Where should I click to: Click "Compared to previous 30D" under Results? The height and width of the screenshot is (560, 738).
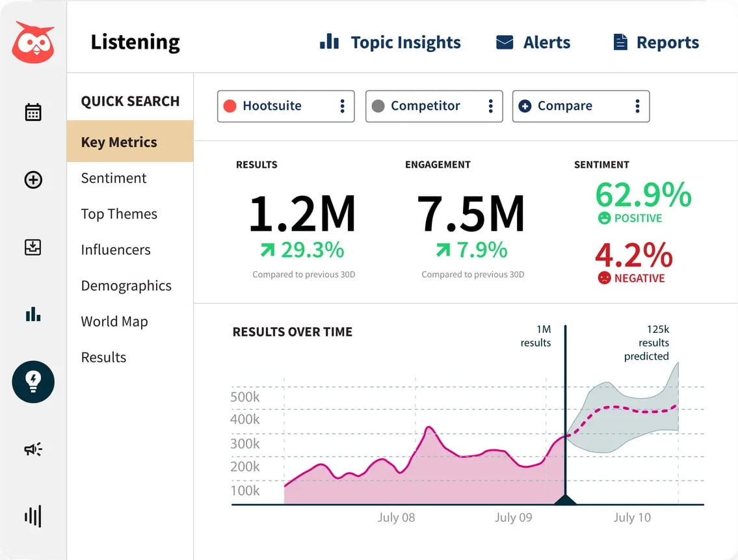(304, 274)
